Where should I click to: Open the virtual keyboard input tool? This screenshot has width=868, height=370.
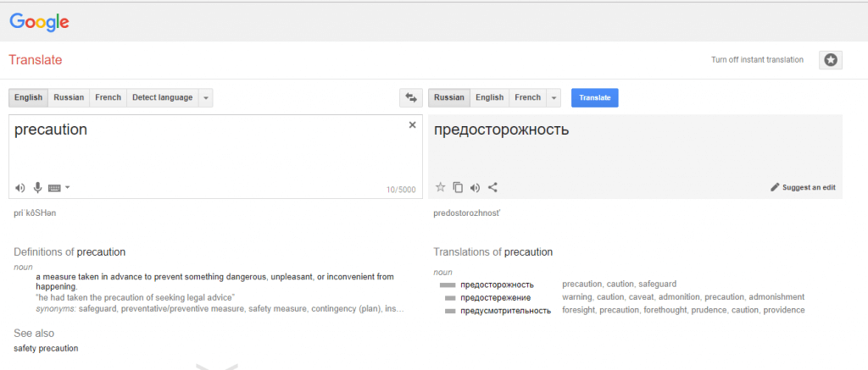(54, 187)
